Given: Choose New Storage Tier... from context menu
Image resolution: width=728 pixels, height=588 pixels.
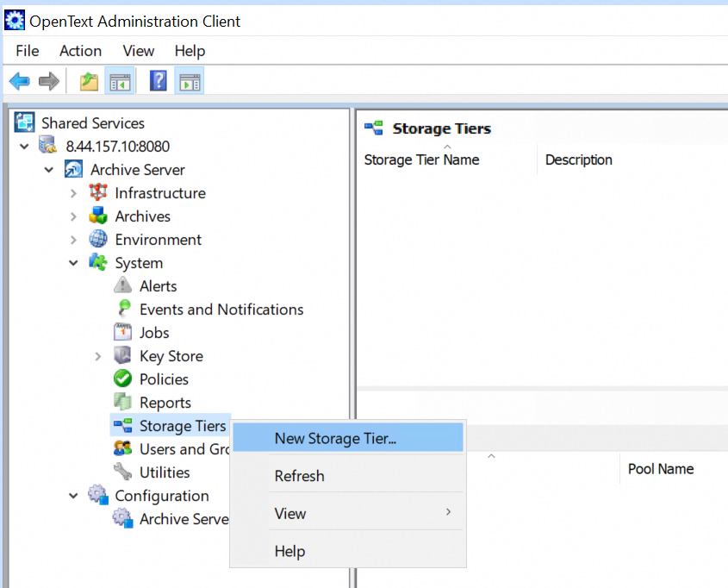Looking at the screenshot, I should (348, 437).
